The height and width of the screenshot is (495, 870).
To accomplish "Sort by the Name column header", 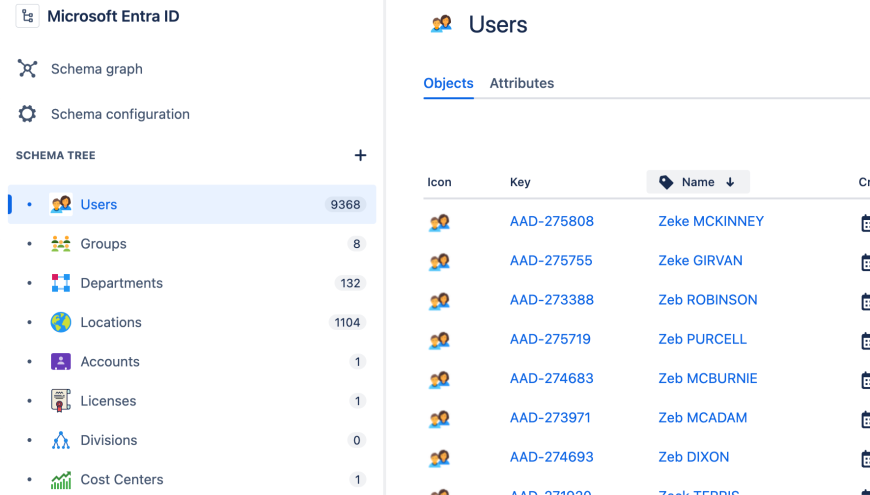I will click(698, 182).
